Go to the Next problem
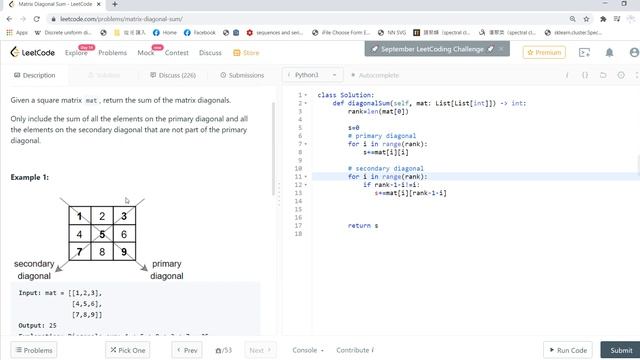 pos(260,350)
